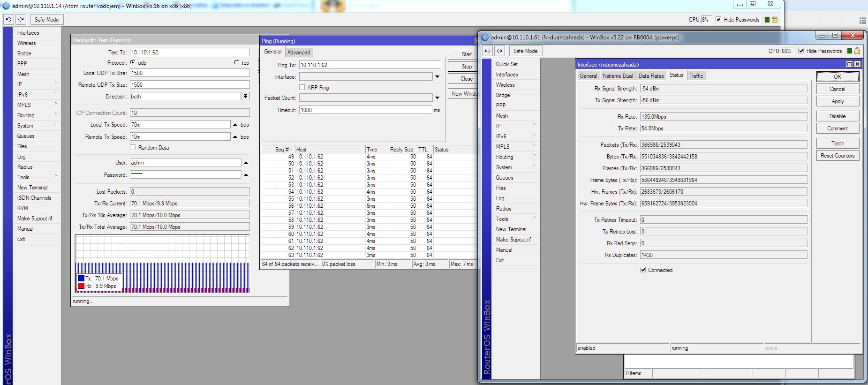
Task: Click the undo arrow in the Atom router toolbar
Action: click(8, 20)
